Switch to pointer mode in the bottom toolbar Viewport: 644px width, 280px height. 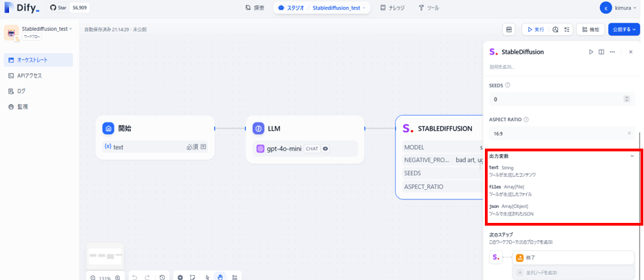(207, 278)
